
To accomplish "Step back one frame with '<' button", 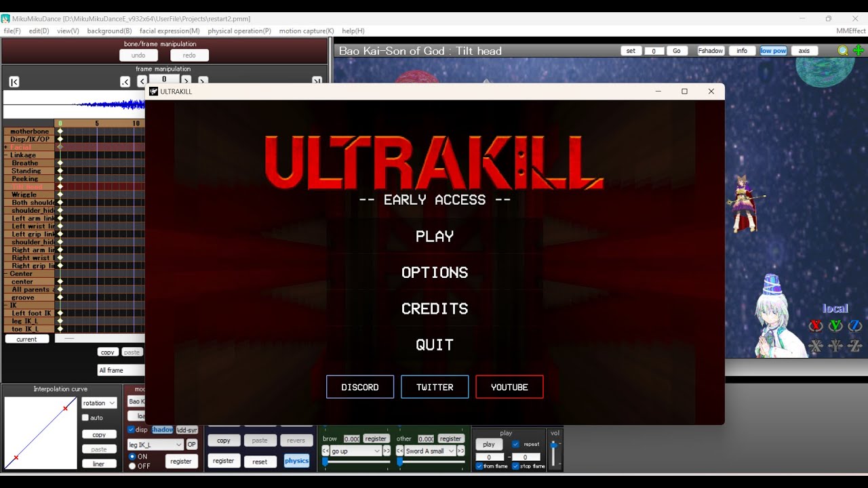I will click(142, 81).
